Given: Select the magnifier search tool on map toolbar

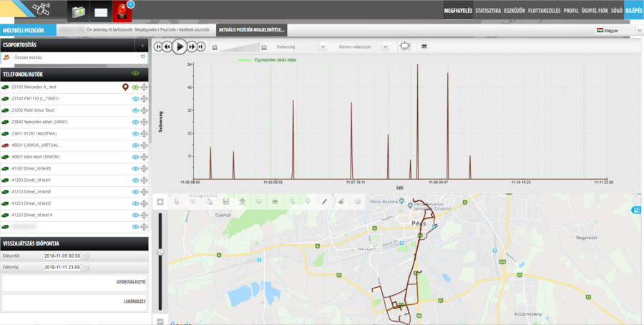Looking at the screenshot, I should coord(292,202).
